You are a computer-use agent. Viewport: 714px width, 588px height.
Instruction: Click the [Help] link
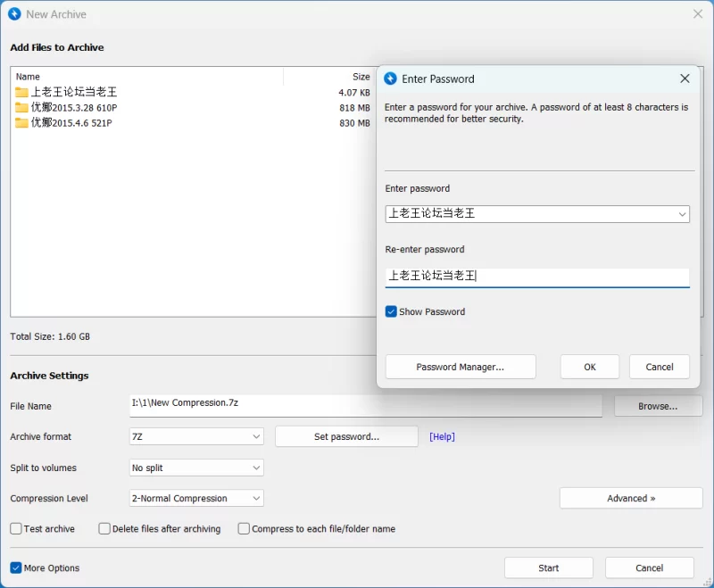[442, 436]
